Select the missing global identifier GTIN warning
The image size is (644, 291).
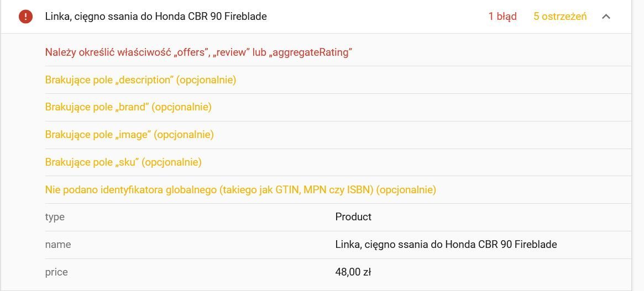pos(240,190)
